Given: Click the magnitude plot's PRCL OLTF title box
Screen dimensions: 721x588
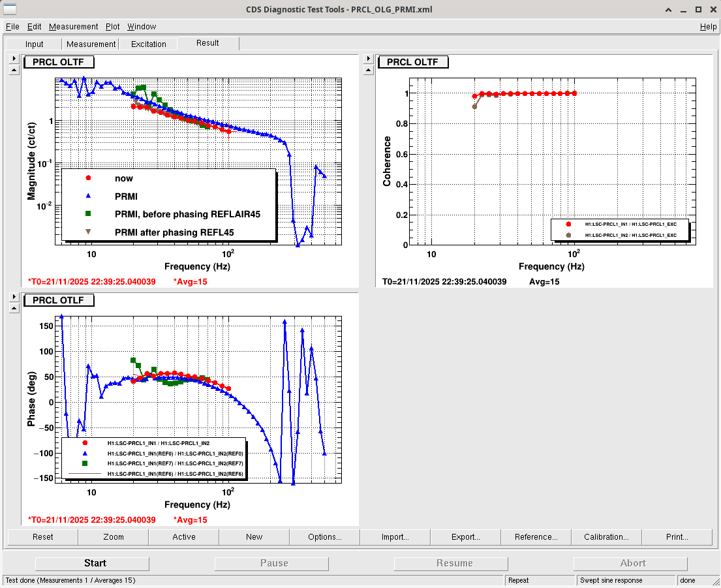Looking at the screenshot, I should point(59,62).
